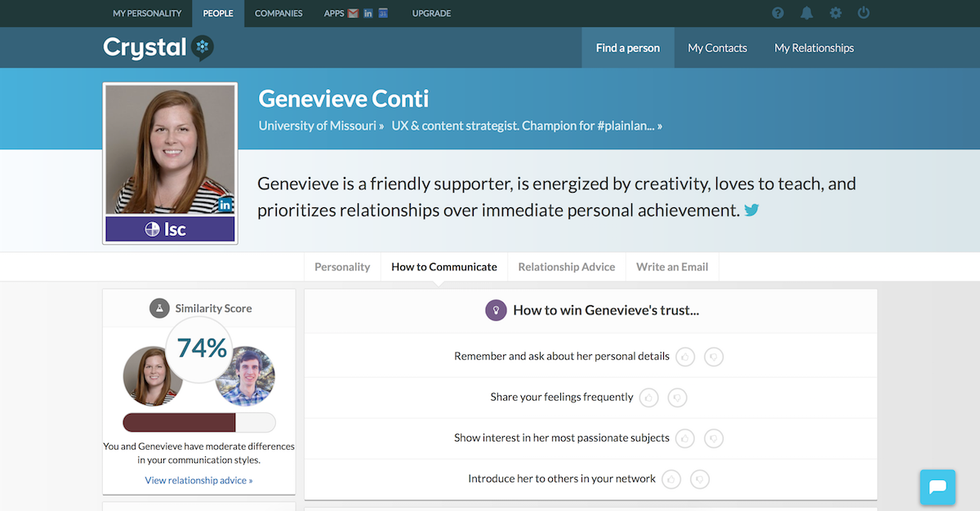This screenshot has width=980, height=511.
Task: Click 'View relationship advice »' link
Action: pyautogui.click(x=198, y=480)
